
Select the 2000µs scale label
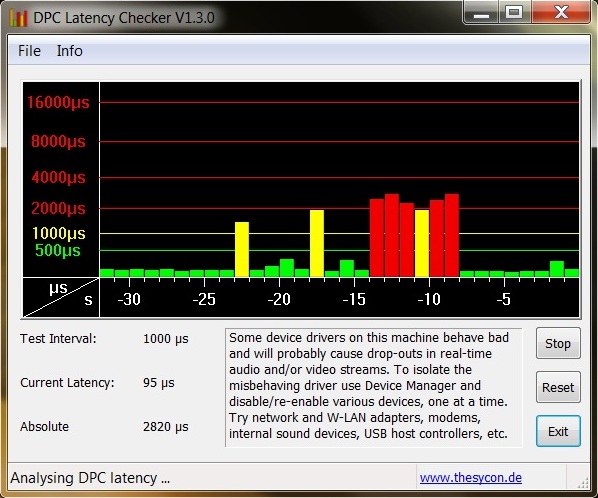(x=58, y=209)
